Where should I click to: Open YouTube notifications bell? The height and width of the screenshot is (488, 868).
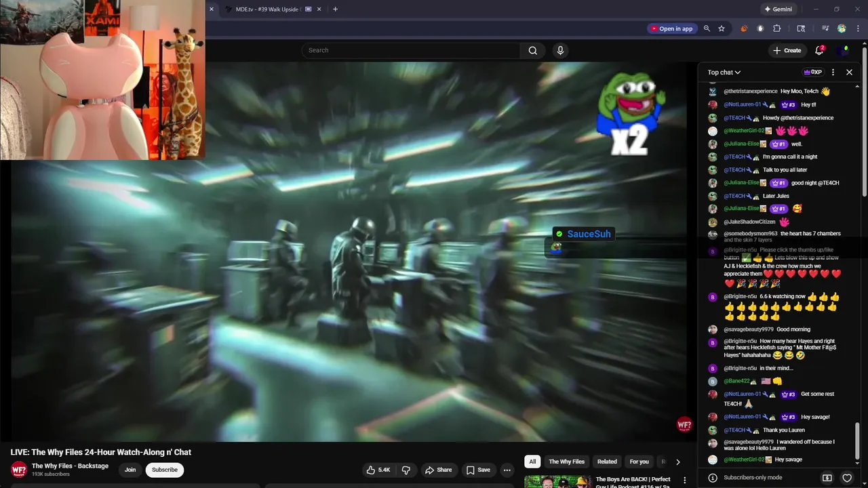pyautogui.click(x=819, y=50)
